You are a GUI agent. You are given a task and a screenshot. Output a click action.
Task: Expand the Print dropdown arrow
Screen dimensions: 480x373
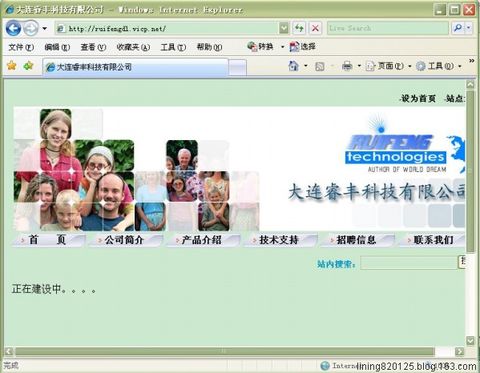359,66
